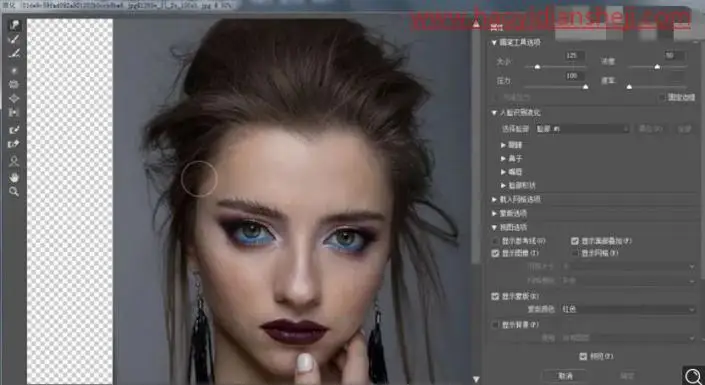Image resolution: width=705 pixels, height=385 pixels.
Task: Select the Forward Warp tool
Action: pos(14,25)
